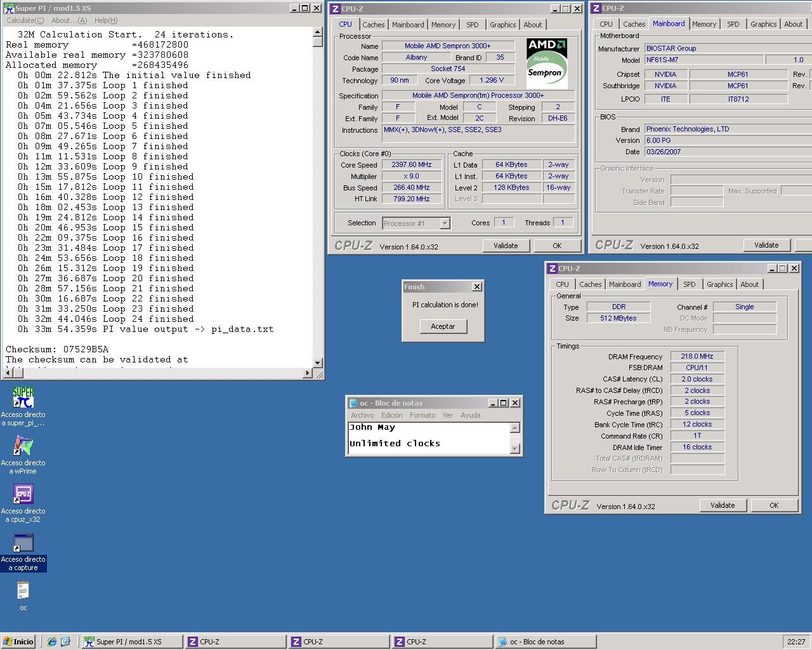Click Internet Explorer quick launch icon
The width and height of the screenshot is (812, 650).
52,642
